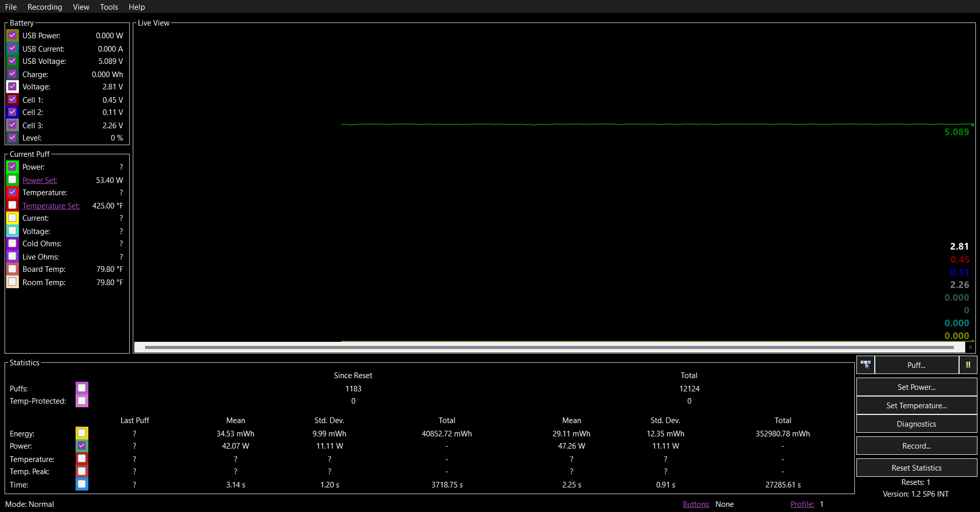Click the Puff... button

click(916, 365)
